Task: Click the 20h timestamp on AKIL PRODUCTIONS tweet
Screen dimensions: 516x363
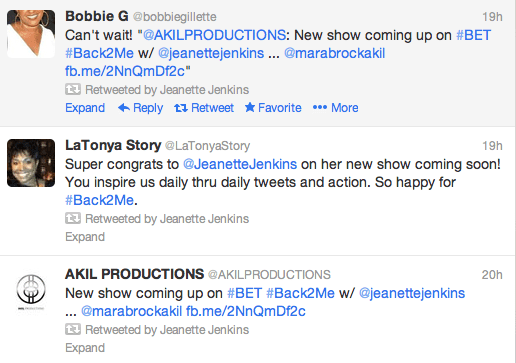Action: pyautogui.click(x=492, y=275)
